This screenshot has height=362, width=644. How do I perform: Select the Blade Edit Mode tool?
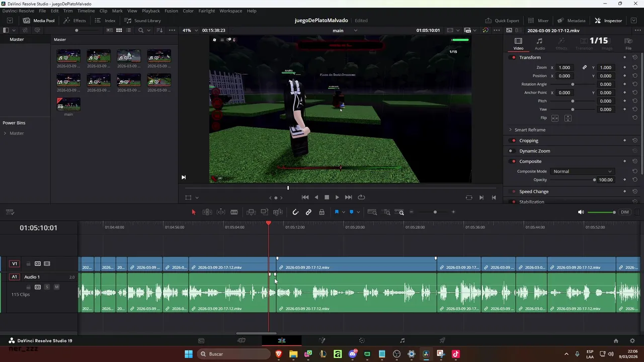[x=234, y=212]
